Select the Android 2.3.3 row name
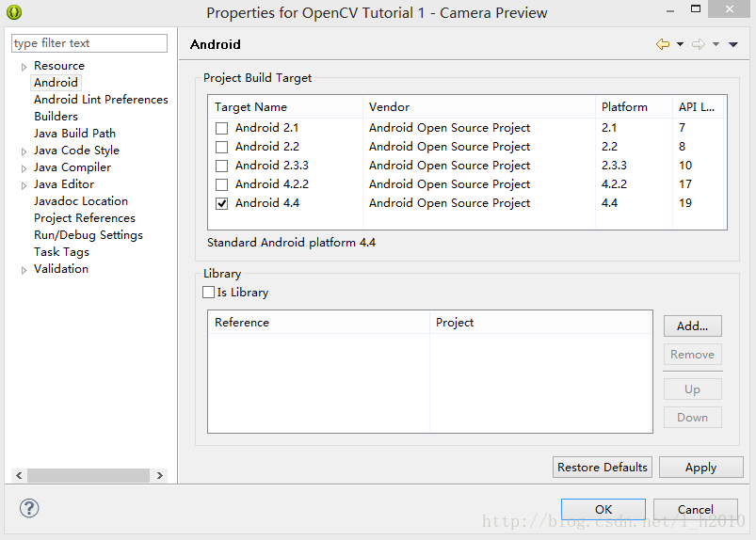Image resolution: width=756 pixels, height=540 pixels. point(272,166)
